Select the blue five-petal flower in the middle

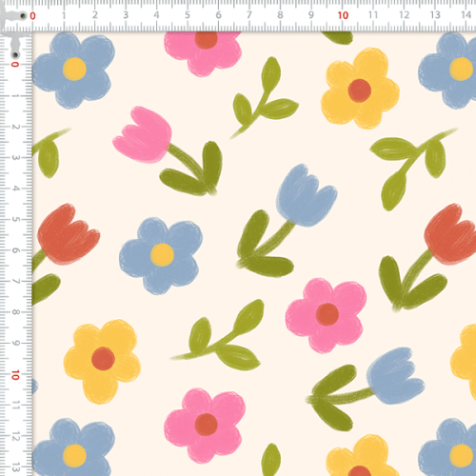[161, 255]
